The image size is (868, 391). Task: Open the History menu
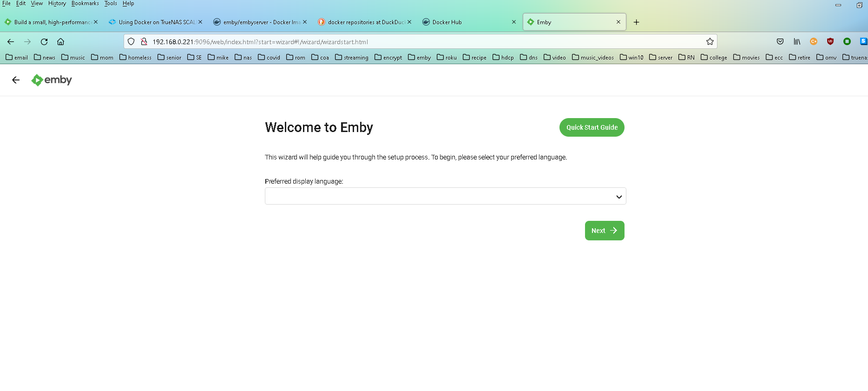tap(57, 3)
